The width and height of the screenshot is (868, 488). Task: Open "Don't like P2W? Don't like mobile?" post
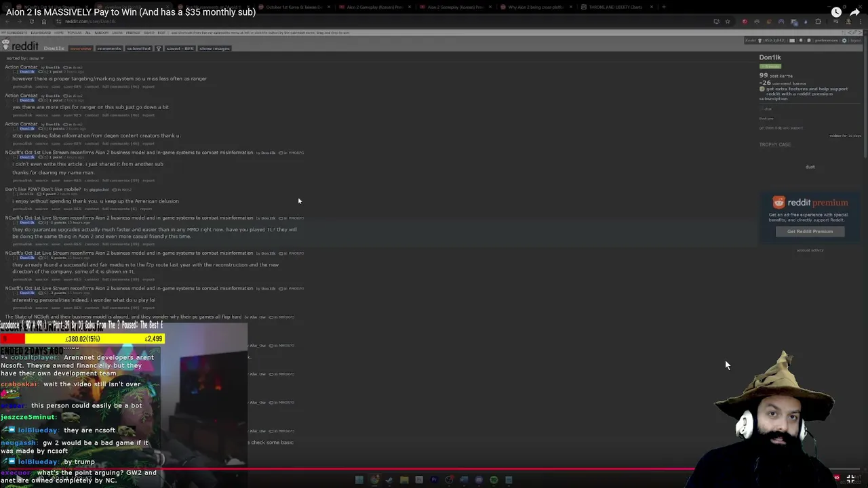coord(43,190)
